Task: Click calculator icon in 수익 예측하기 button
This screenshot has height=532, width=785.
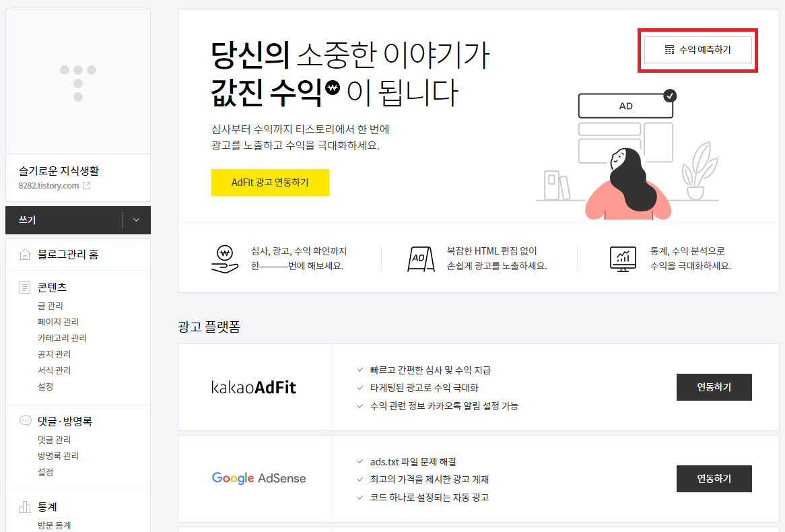Action: [669, 50]
